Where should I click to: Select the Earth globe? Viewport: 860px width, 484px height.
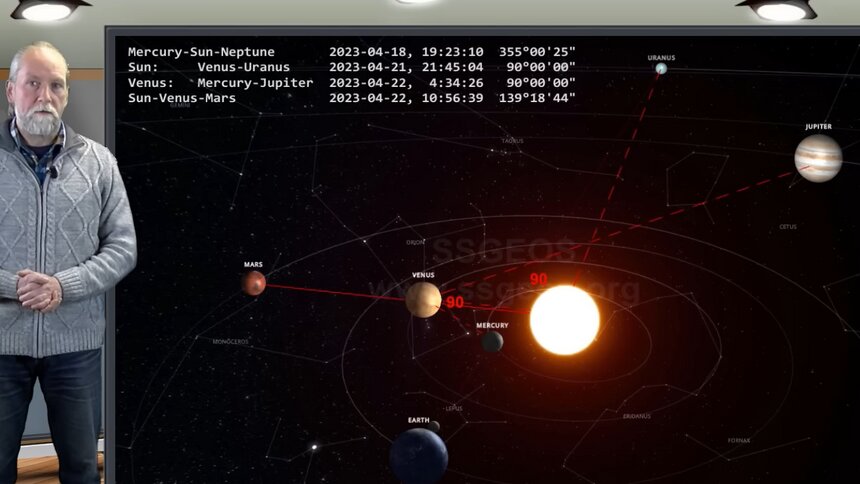(418, 456)
